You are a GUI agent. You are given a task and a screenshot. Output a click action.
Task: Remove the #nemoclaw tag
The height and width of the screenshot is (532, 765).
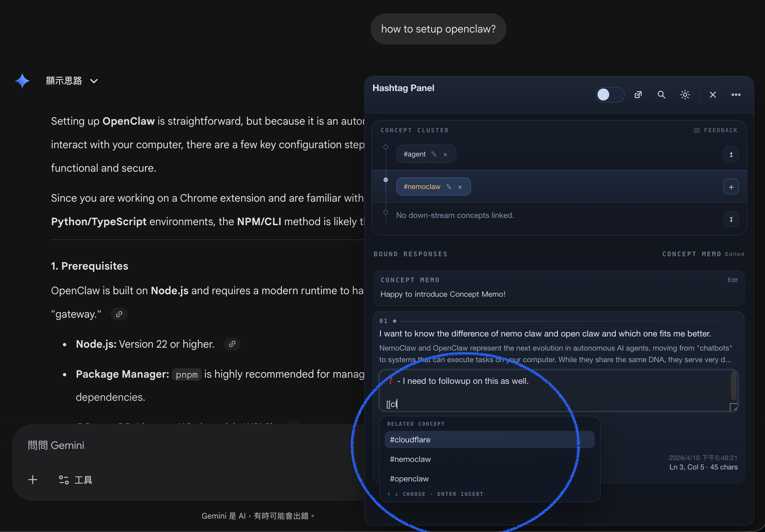(460, 187)
